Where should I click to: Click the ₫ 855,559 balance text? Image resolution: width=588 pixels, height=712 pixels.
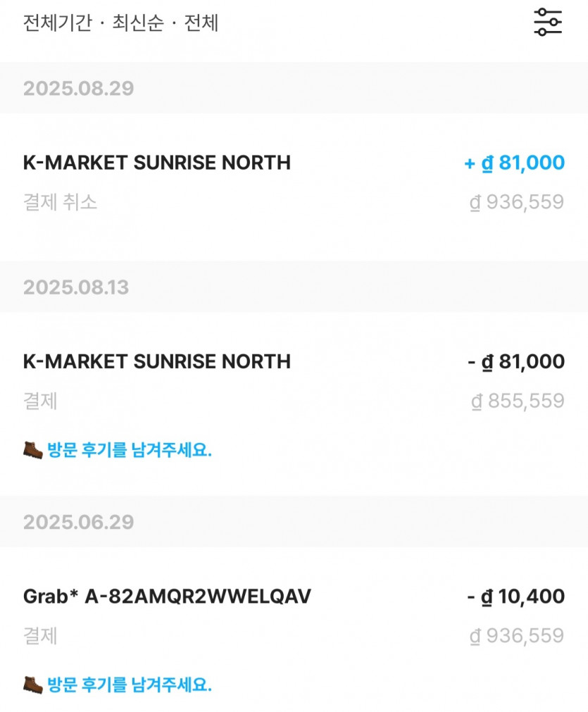tap(517, 401)
